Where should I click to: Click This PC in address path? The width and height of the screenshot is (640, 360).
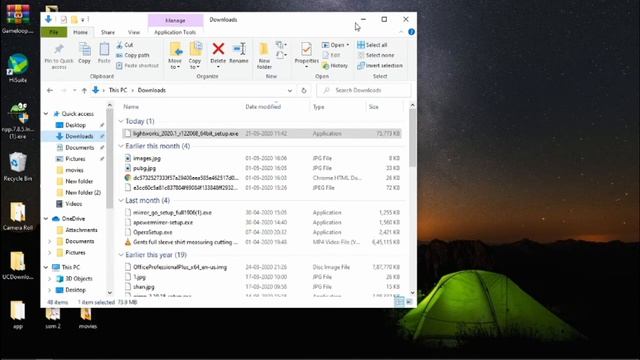118,90
